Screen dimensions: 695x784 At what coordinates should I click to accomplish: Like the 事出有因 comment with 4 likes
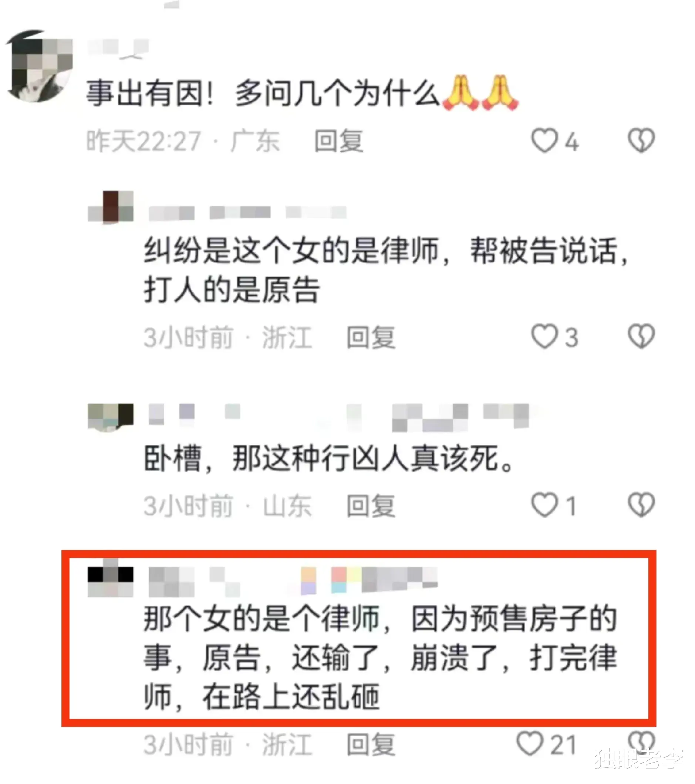click(544, 140)
